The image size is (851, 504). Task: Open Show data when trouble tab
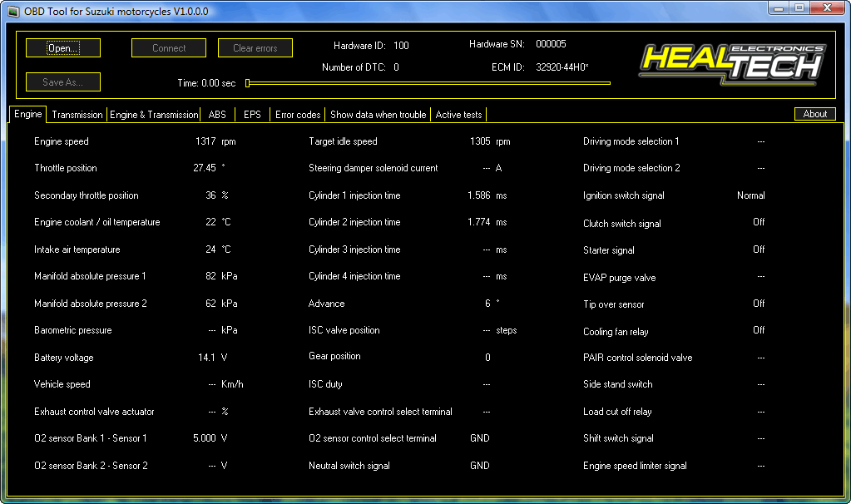pyautogui.click(x=378, y=115)
